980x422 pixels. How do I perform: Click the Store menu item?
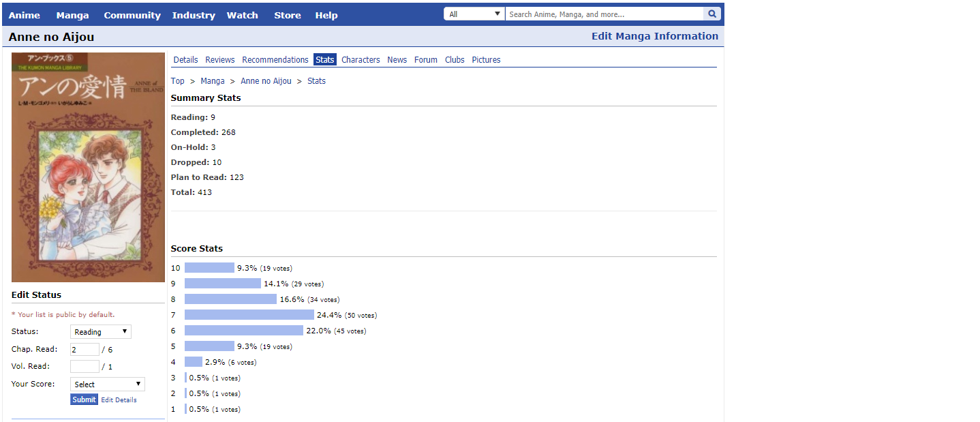coord(287,15)
